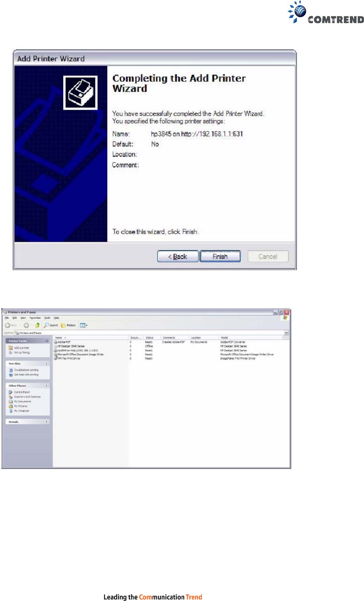Click the Up folder icon in toolbar
The width and height of the screenshot is (364, 601).
pyautogui.click(x=37, y=325)
